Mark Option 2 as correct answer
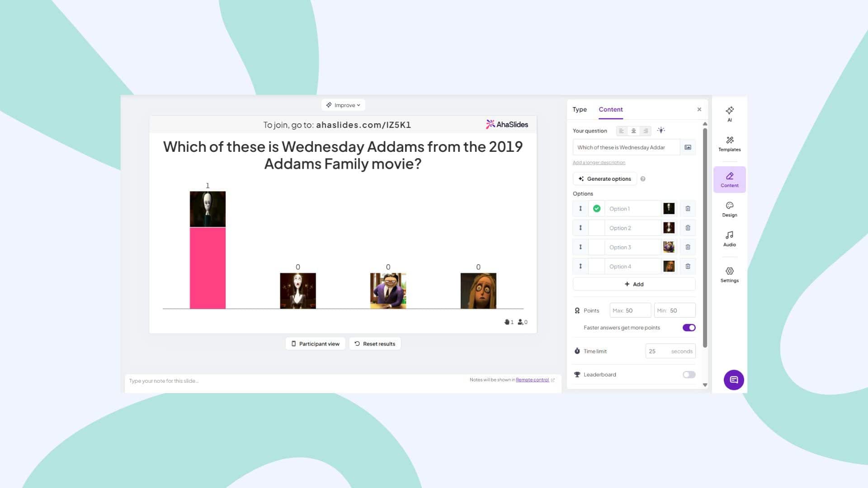Screen dimensions: 868x488 tap(597, 228)
